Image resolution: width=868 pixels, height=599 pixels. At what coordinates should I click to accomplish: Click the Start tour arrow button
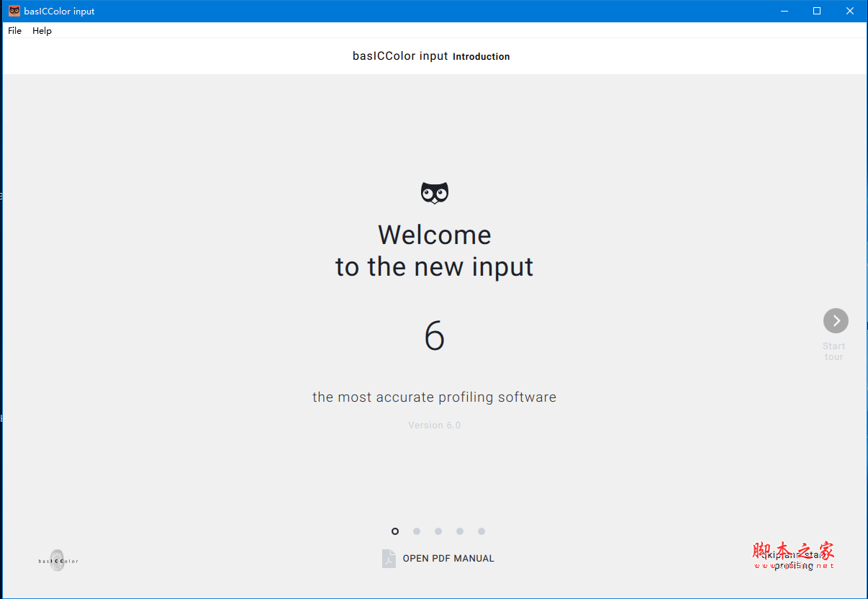pos(836,320)
